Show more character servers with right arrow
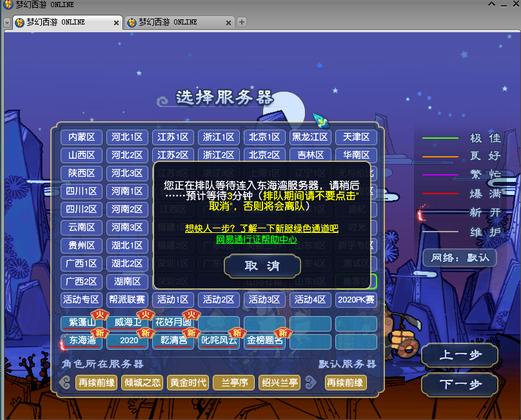 tap(310, 383)
